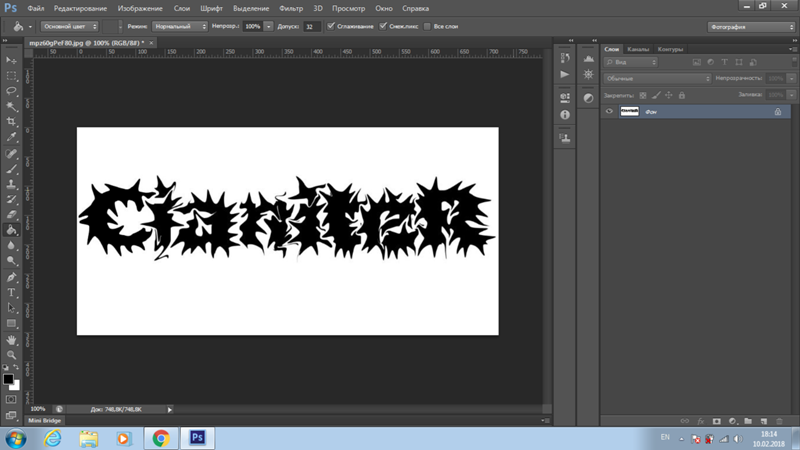Open Google Chrome from taskbar
Image resolution: width=800 pixels, height=450 pixels.
(x=161, y=438)
